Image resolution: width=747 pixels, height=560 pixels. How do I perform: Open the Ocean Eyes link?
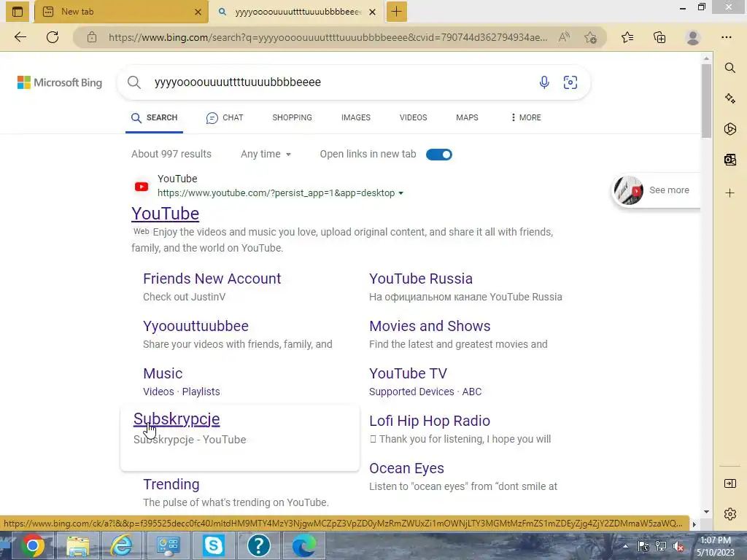(x=406, y=469)
